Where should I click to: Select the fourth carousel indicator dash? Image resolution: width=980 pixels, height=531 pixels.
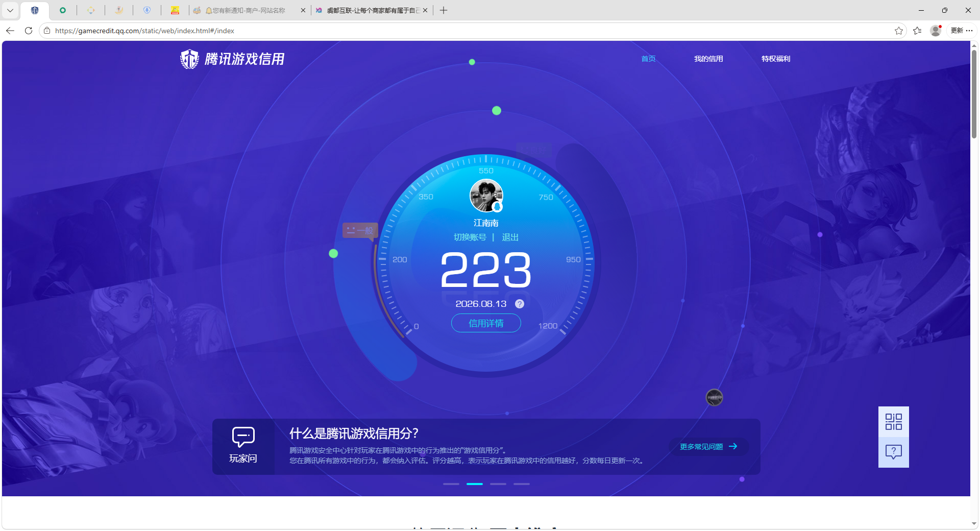coord(522,484)
